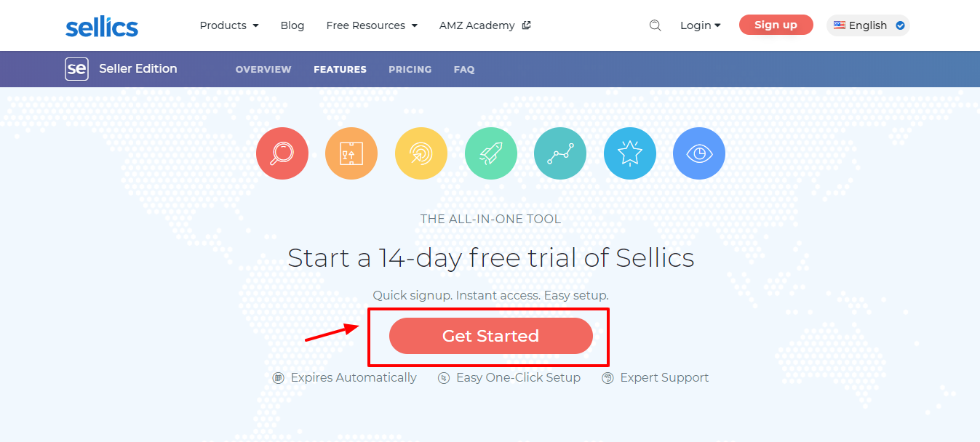Expand the English language selector

coord(867,25)
